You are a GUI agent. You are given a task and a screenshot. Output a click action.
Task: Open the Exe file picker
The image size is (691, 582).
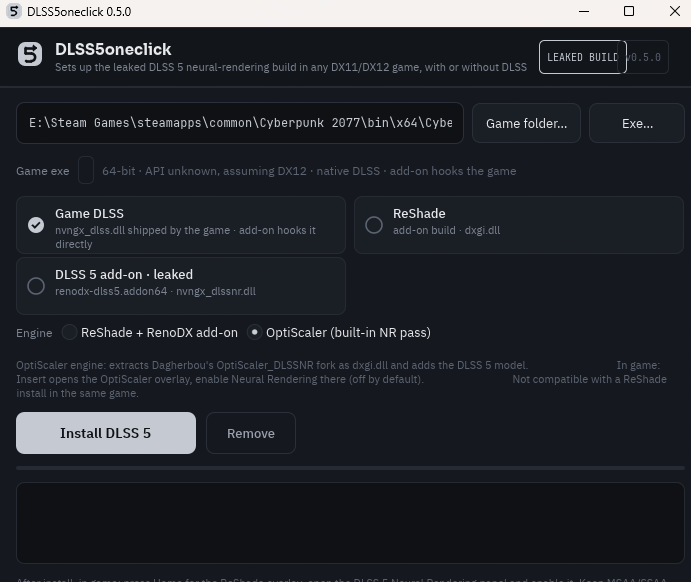[x=637, y=123]
